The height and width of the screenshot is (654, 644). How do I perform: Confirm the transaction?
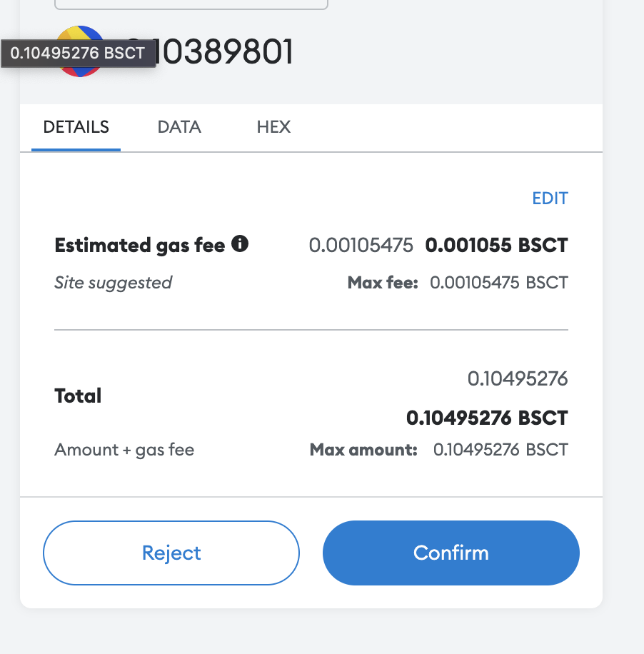(x=451, y=553)
